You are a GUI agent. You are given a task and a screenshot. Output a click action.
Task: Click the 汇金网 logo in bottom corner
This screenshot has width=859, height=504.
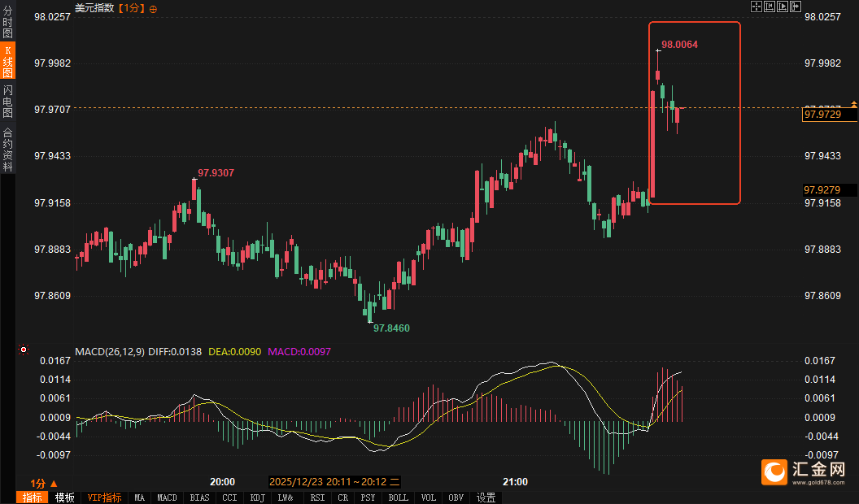(x=804, y=471)
